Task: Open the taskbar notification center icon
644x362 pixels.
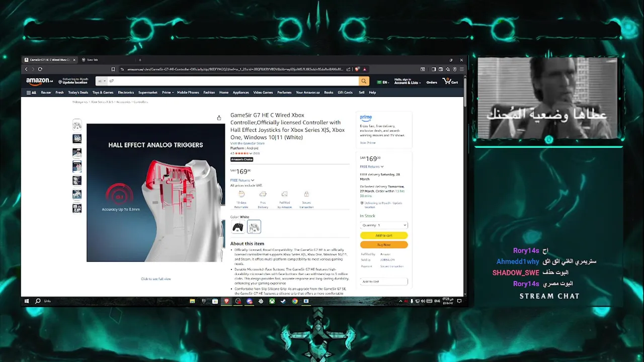Action: click(459, 301)
